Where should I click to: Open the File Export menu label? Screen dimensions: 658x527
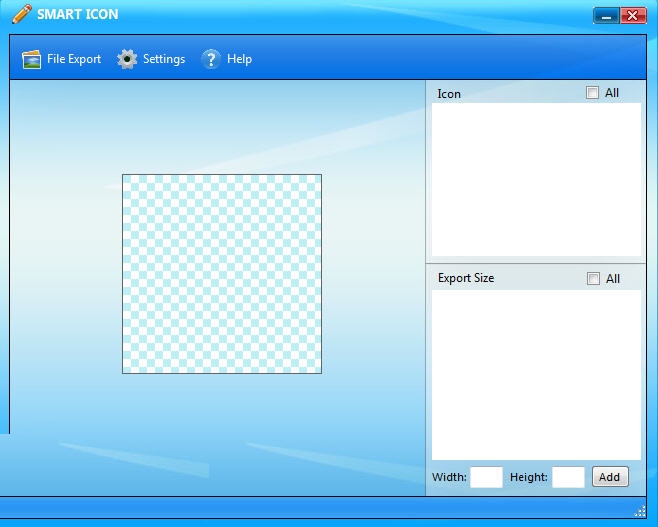point(74,59)
